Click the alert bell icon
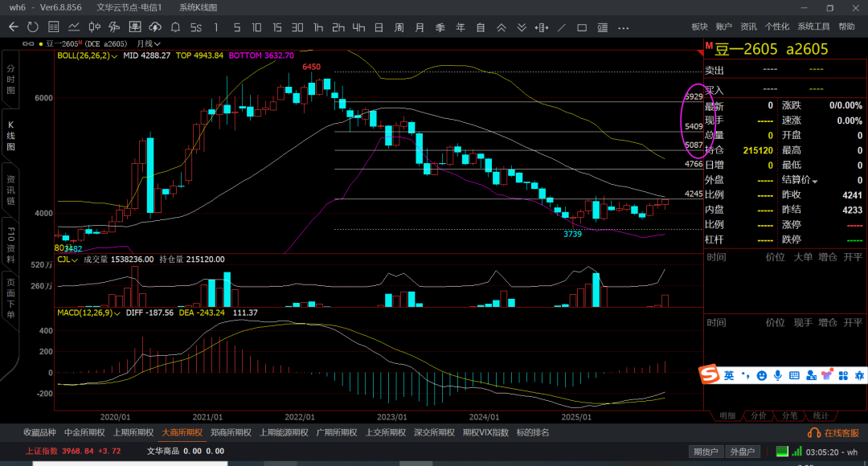The image size is (868, 466). click(175, 27)
